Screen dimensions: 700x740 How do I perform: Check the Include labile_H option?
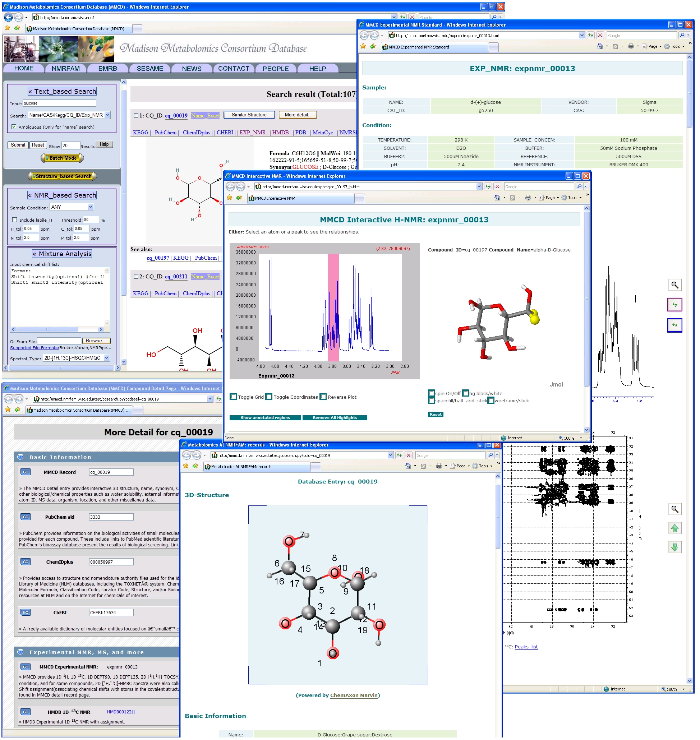[14, 220]
